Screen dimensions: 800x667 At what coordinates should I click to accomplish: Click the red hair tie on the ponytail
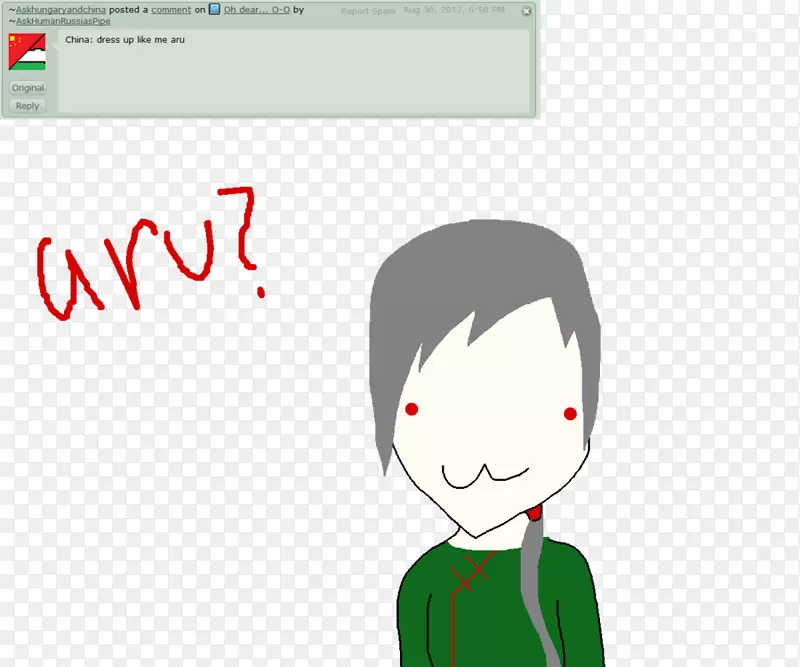pos(535,513)
